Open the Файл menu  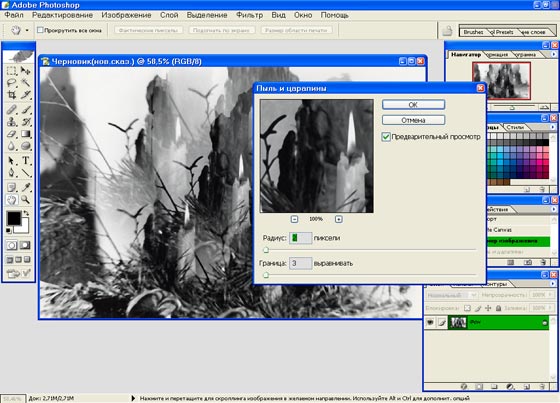pyautogui.click(x=14, y=15)
